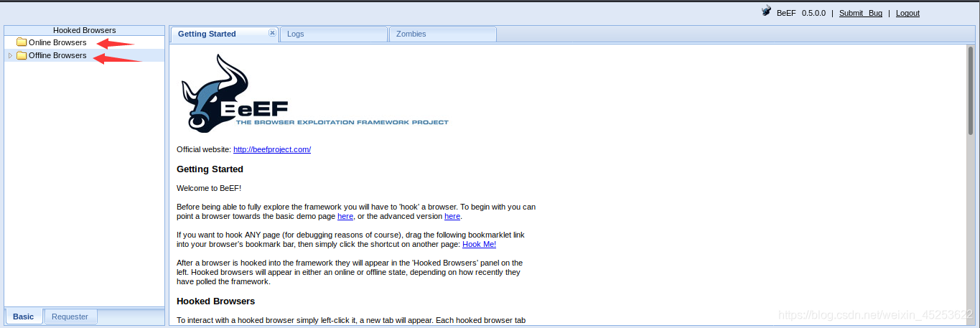Click the Online Browsers folder icon
980x328 pixels.
pos(22,42)
